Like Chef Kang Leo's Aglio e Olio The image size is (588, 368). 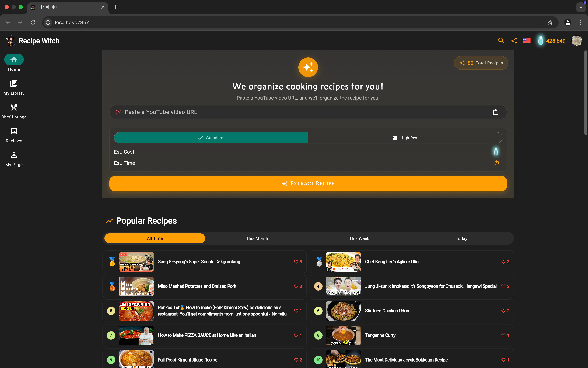coord(503,262)
